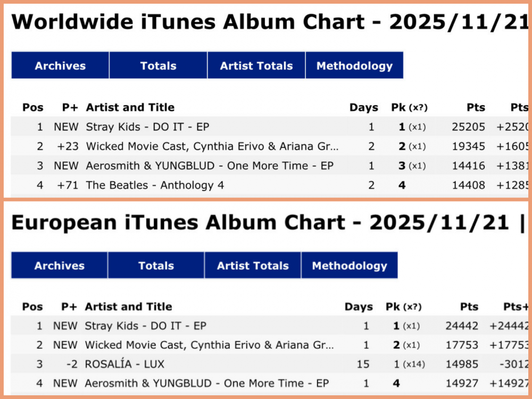Image resolution: width=532 pixels, height=399 pixels.
Task: Click The Beatles - Anthology 4 entry
Action: point(155,185)
